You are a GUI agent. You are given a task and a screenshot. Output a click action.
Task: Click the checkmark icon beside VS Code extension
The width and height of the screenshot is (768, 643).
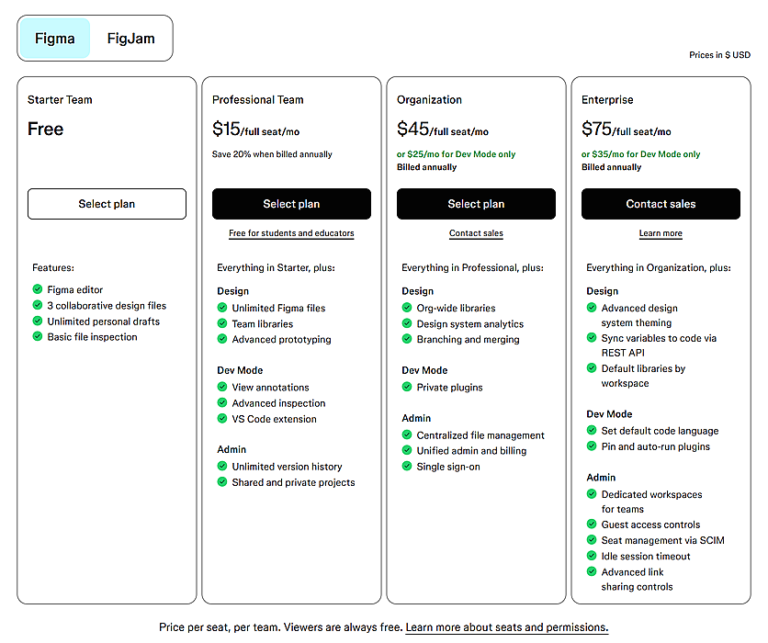223,419
